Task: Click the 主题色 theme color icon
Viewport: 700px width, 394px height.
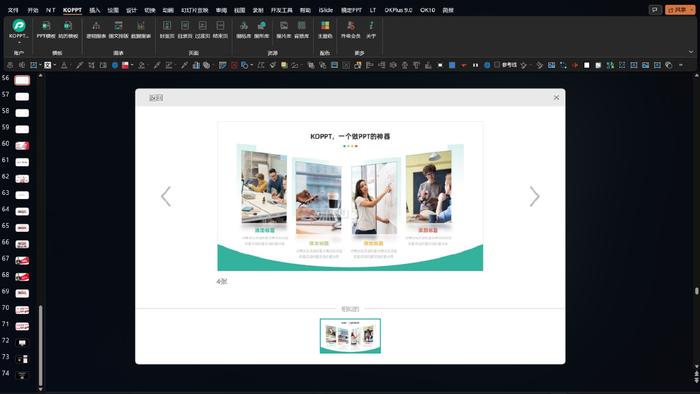Action: coord(325,29)
